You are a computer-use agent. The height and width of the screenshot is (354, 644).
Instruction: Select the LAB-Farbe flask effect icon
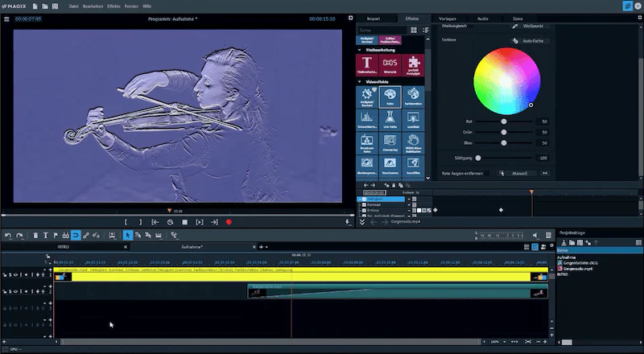(x=390, y=120)
